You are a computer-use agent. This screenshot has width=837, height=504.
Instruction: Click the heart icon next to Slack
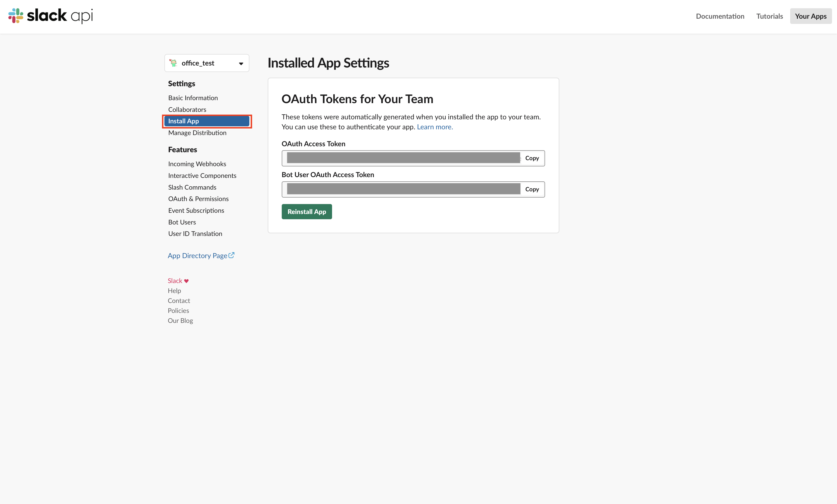(186, 281)
